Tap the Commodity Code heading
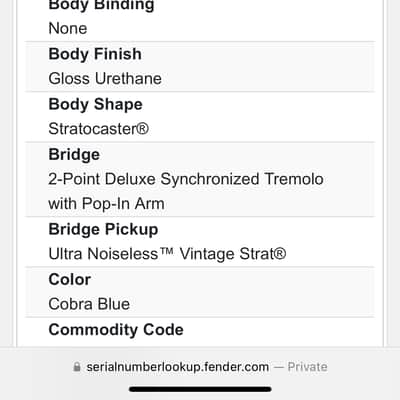Image resolution: width=400 pixels, height=400 pixels. tap(116, 330)
